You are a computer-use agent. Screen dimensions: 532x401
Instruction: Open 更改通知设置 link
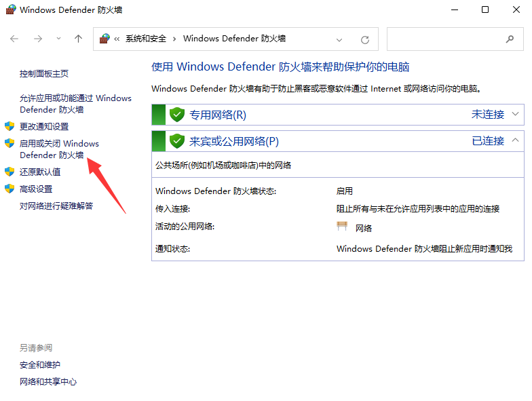[44, 126]
